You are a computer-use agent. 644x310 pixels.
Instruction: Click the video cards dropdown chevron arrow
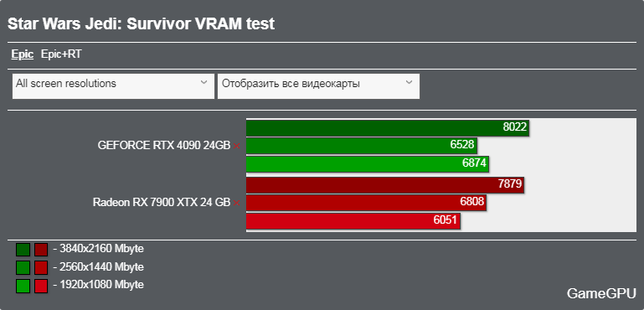click(x=409, y=83)
